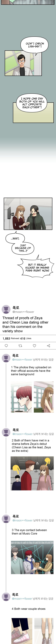Click @moon**flower mention in the first reply
Image resolution: width=56 pixels, height=644 pixels.
22,360
